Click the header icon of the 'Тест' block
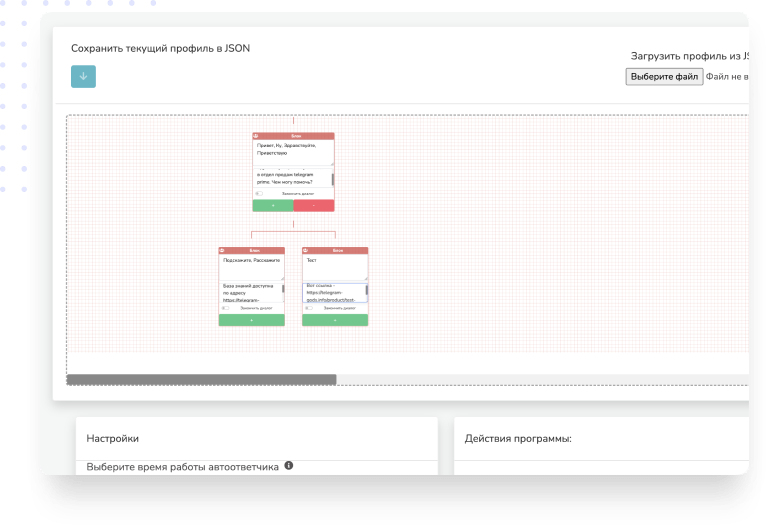 [x=307, y=250]
